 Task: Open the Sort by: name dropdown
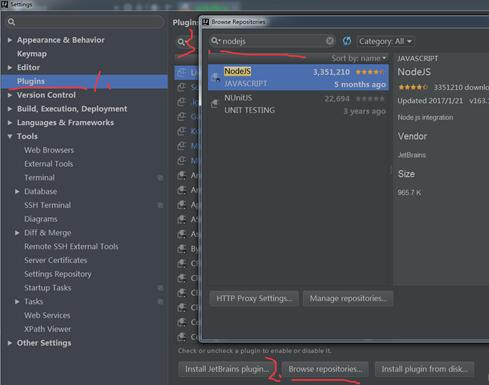pos(359,58)
